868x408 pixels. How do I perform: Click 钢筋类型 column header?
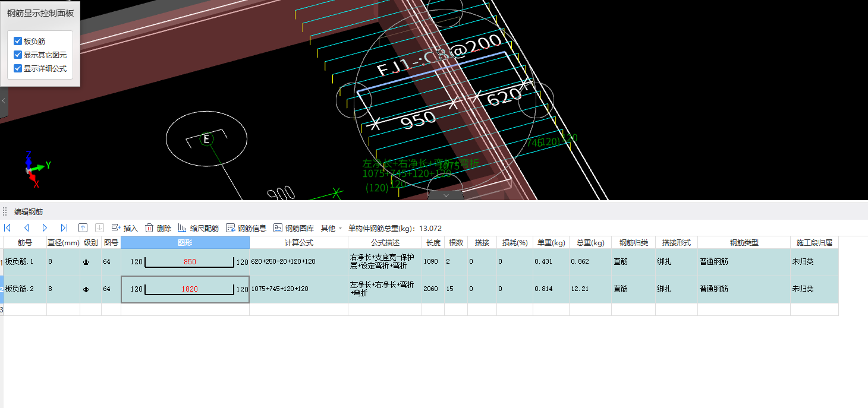744,242
